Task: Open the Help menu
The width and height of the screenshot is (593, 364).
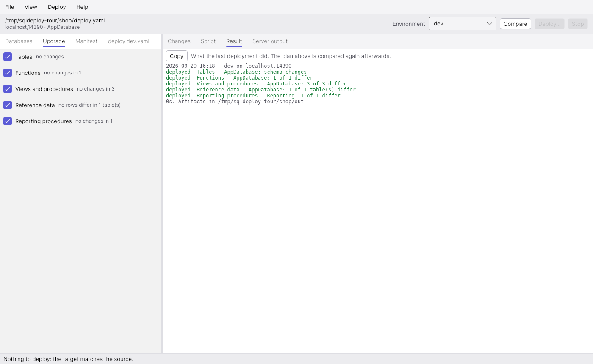Action: coord(82,7)
